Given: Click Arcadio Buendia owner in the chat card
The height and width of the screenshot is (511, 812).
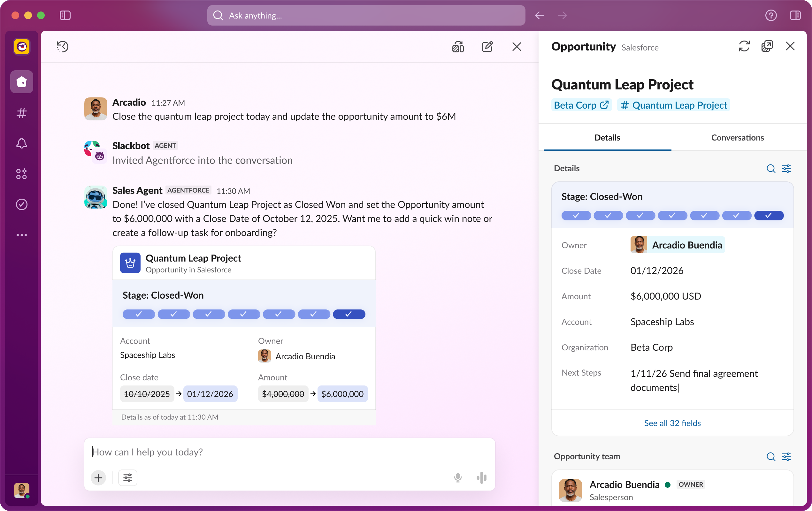Looking at the screenshot, I should coord(297,356).
